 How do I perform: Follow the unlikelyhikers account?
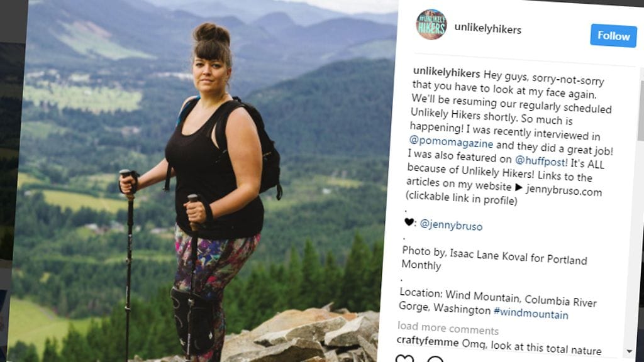pos(613,36)
